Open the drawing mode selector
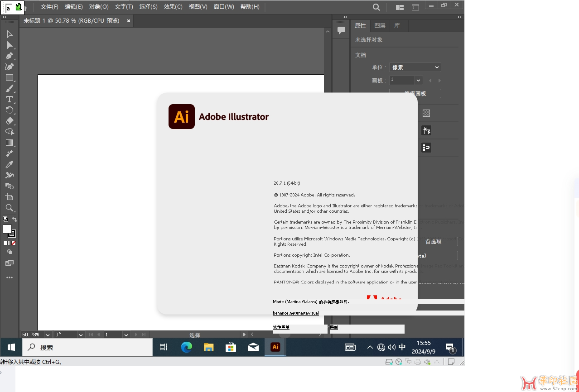 (x=10, y=252)
